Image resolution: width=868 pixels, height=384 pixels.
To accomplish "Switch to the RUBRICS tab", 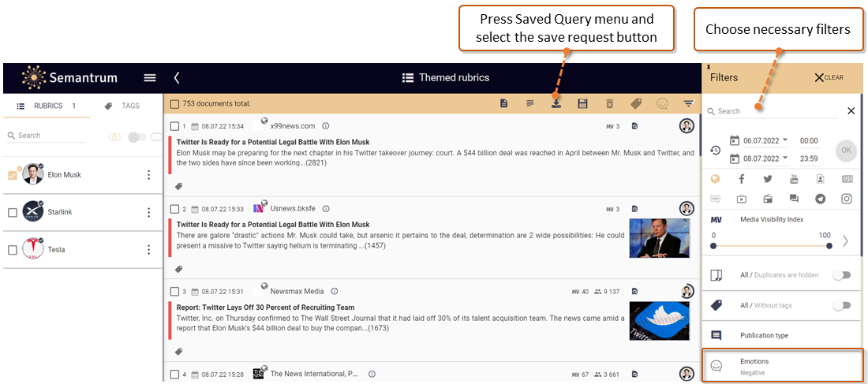I will [47, 106].
